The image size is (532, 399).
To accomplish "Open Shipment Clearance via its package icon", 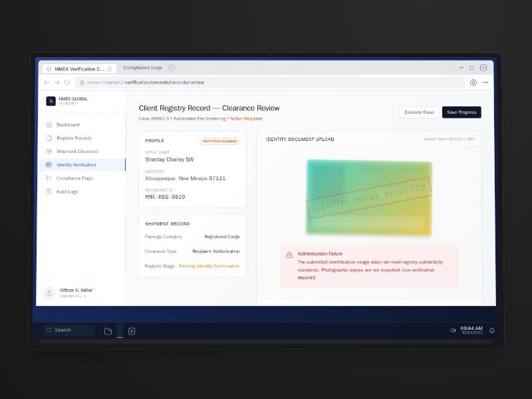I will (x=49, y=152).
